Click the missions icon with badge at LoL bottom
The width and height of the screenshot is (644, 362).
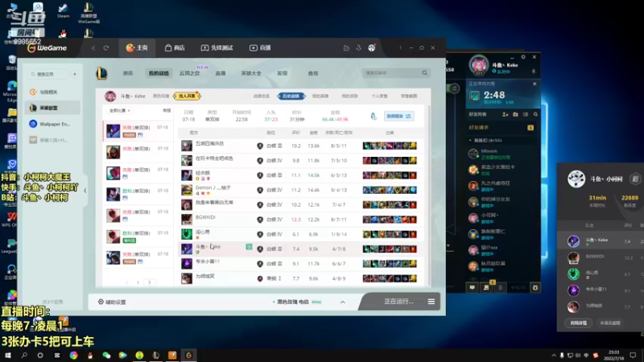click(487, 287)
